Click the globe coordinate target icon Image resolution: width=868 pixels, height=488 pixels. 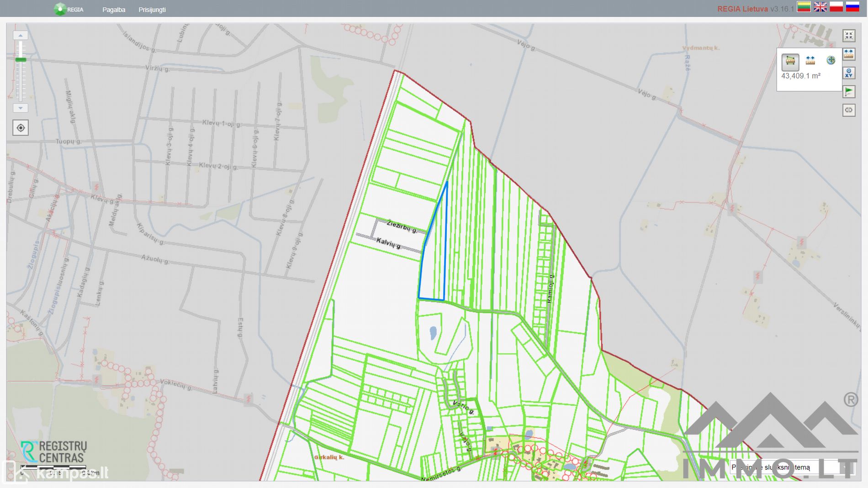831,60
